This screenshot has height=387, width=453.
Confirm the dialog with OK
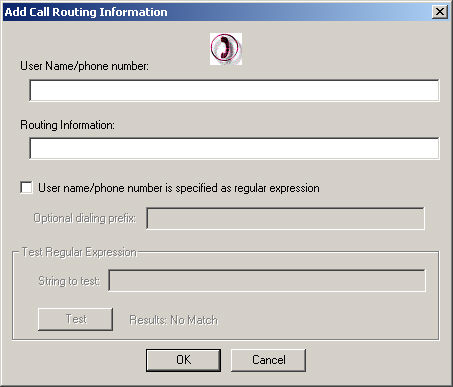point(183,360)
